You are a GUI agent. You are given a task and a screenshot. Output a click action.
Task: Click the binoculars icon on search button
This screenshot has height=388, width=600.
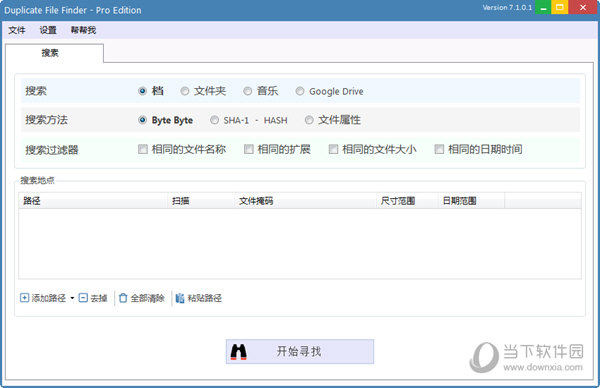[x=238, y=352]
